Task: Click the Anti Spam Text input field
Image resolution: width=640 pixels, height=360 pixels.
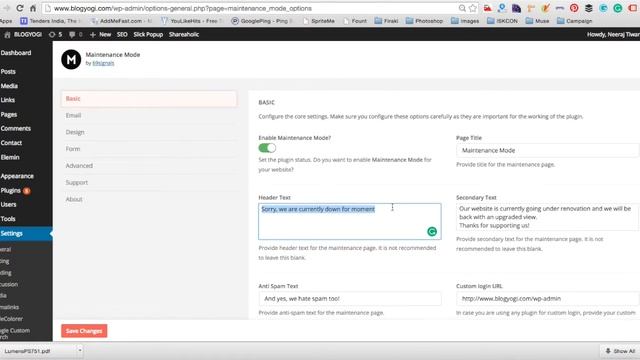Action: 350,299
